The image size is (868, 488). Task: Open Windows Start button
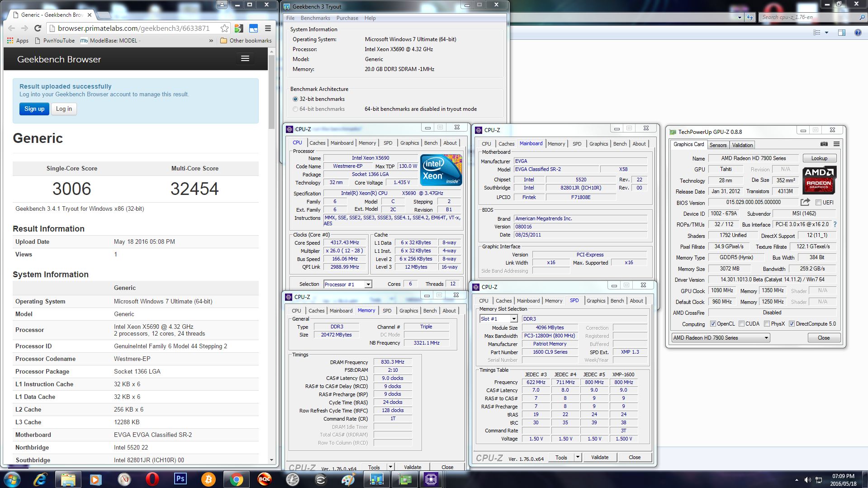pyautogui.click(x=12, y=479)
